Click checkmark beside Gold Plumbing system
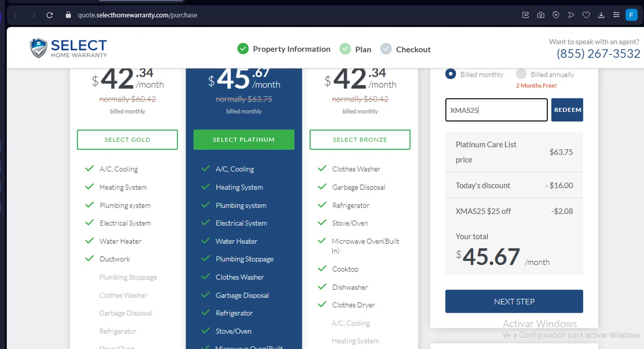644x349 pixels. (89, 205)
